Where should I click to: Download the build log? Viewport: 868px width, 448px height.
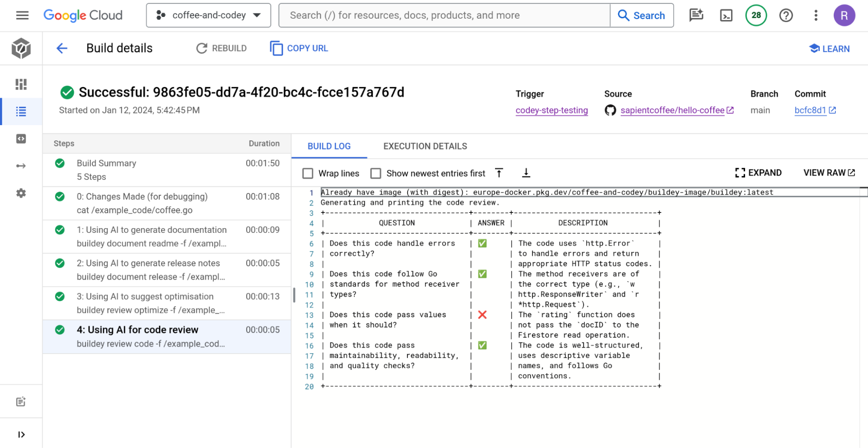(526, 173)
